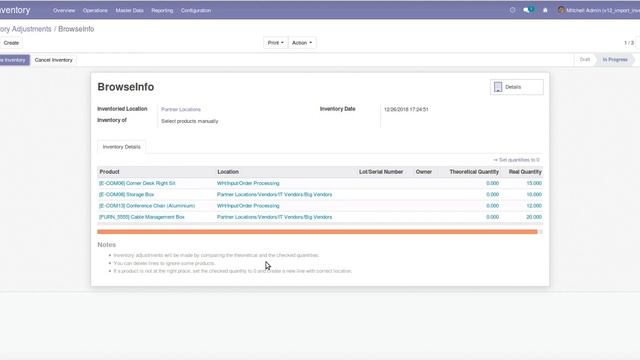
Task: Click real quantity 20.000
Action: coord(534,217)
